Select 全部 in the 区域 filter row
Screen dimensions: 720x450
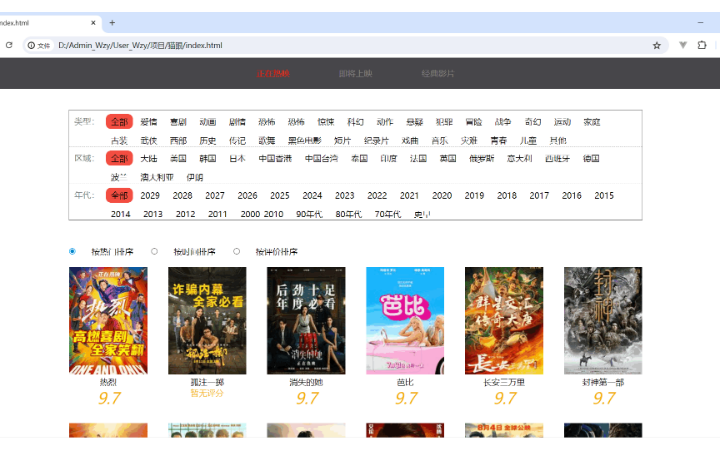click(x=119, y=158)
